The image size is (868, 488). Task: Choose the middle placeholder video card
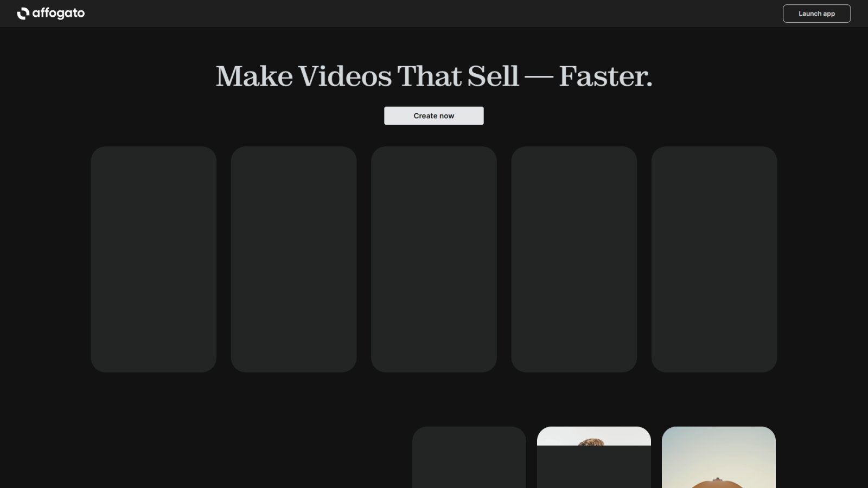pyautogui.click(x=434, y=259)
